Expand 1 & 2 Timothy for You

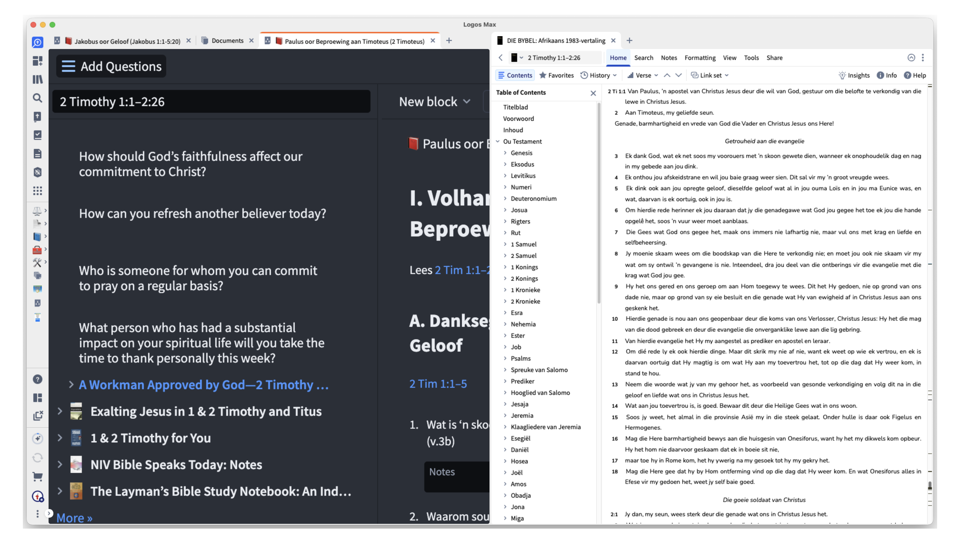tap(60, 438)
